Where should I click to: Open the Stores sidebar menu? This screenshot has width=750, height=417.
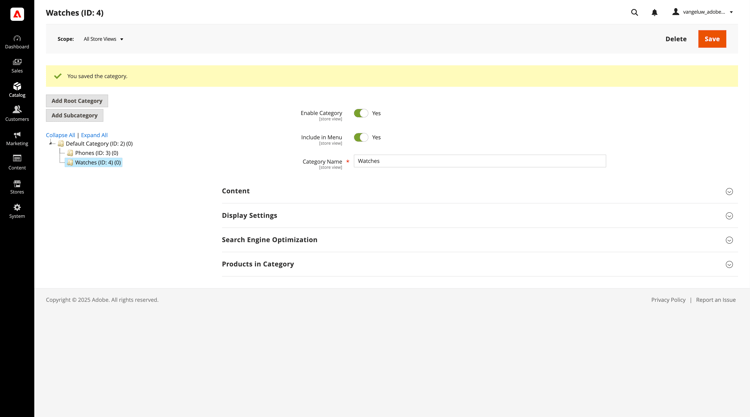point(17,187)
